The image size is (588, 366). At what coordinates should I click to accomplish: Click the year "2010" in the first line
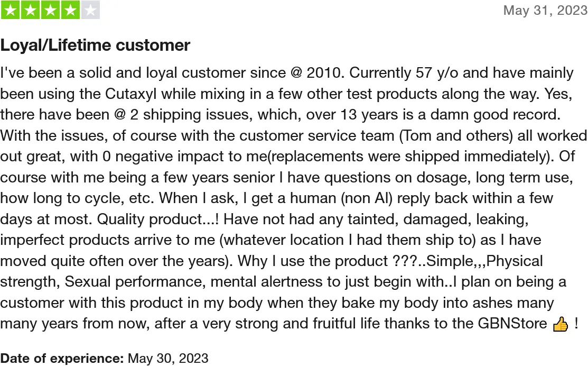[x=325, y=72]
